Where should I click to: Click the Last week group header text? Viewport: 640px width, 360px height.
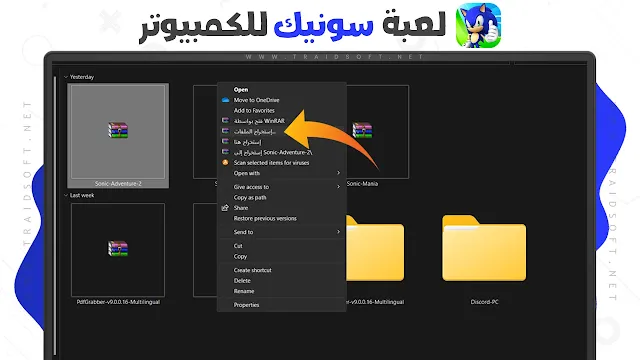pyautogui.click(x=82, y=195)
